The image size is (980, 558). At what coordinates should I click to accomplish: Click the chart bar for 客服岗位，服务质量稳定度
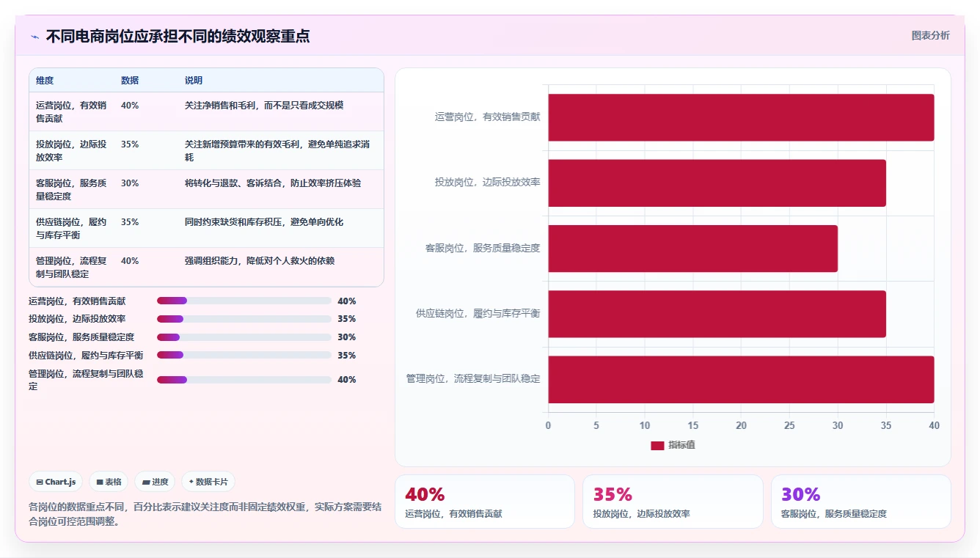[692, 249]
